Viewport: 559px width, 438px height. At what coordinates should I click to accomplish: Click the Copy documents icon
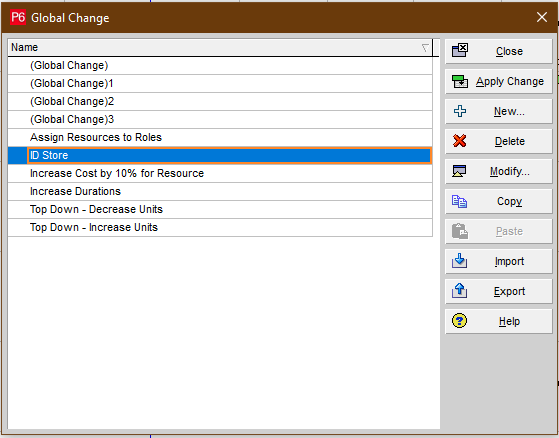point(460,201)
